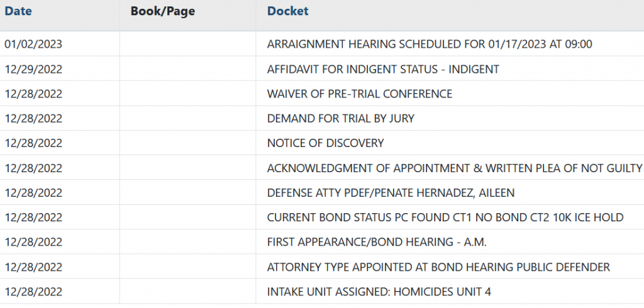Screen dimensions: 644x308
Task: Click the affidavit for indigent status entry
Action: point(383,69)
